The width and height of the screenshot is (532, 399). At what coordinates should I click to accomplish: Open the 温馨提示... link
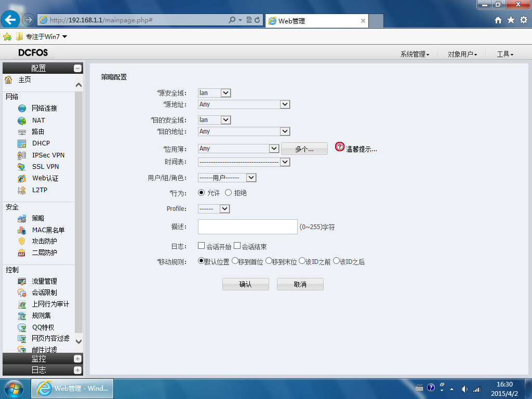[362, 149]
